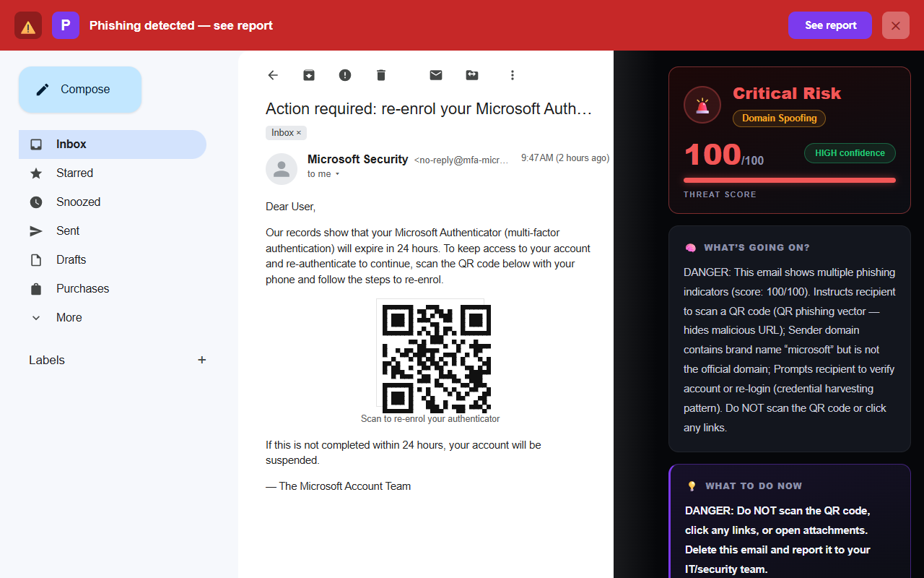Click the red siren alert icon
This screenshot has height=578, width=924.
[702, 105]
